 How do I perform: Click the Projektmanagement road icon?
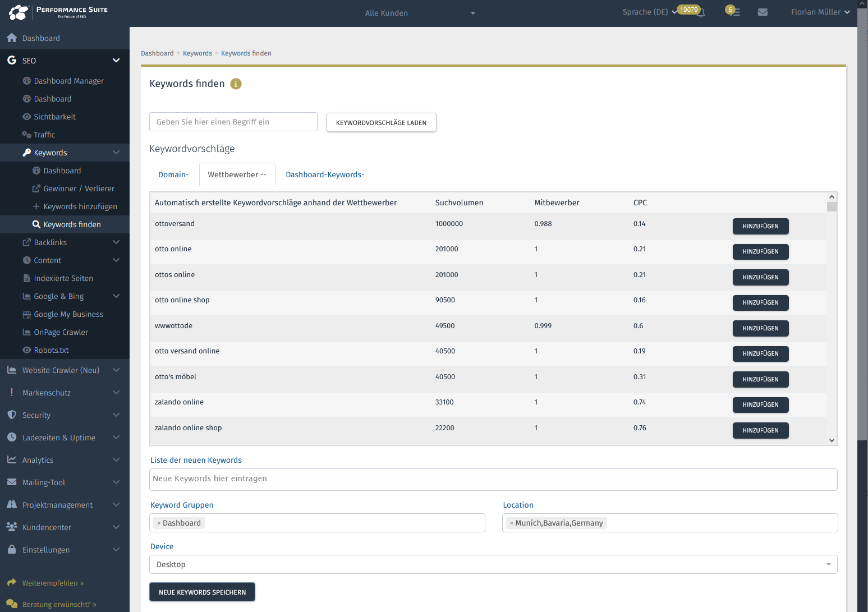point(12,504)
